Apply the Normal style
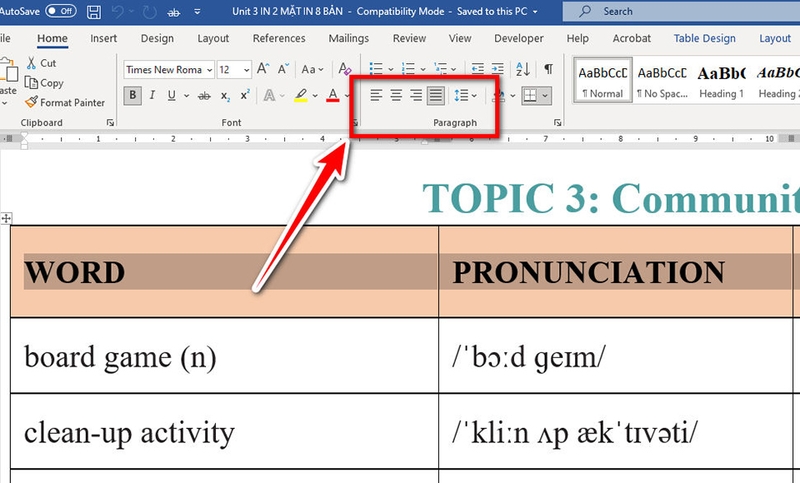800x483 pixels. click(x=603, y=81)
